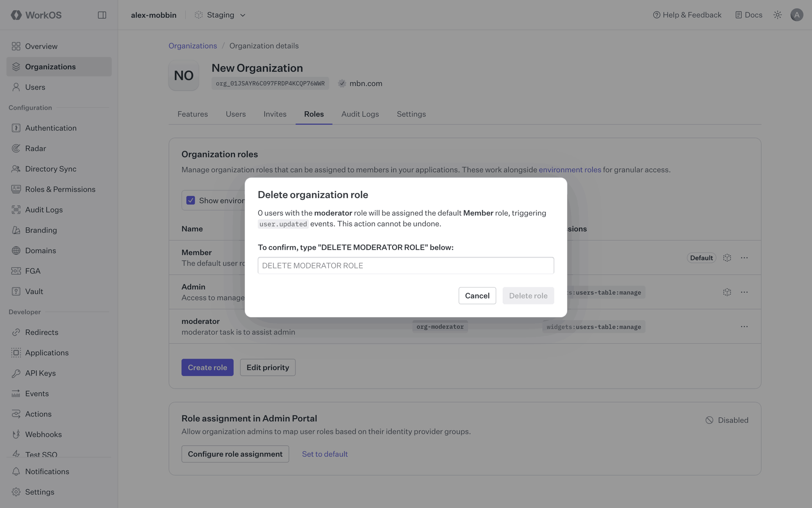Open Webhooks page
The width and height of the screenshot is (812, 508).
[x=59, y=434]
